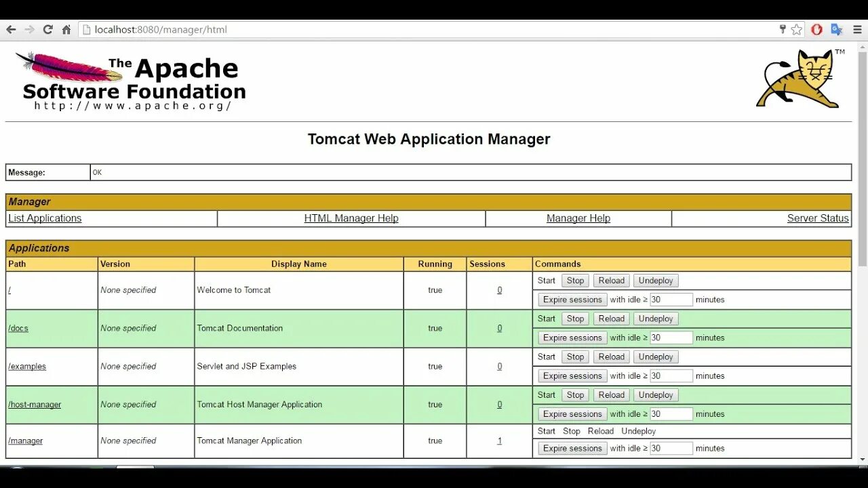
Task: Reload the page with the refresh icon
Action: (x=48, y=29)
